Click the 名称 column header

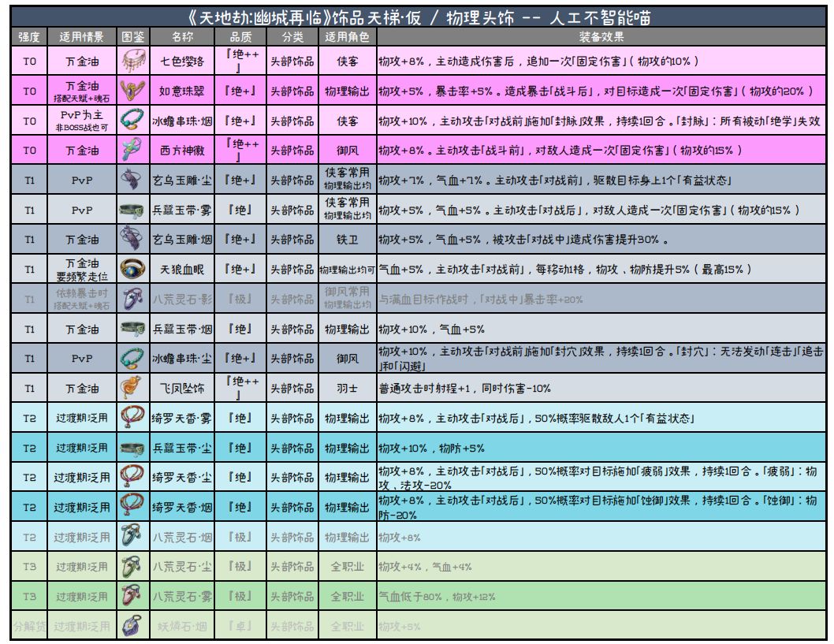182,37
